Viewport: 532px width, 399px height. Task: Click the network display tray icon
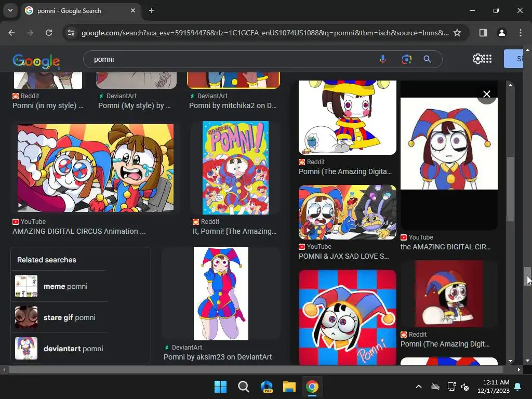(451, 387)
